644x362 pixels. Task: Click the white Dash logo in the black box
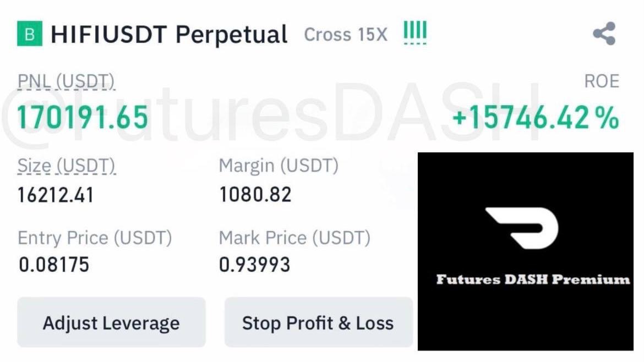522,228
